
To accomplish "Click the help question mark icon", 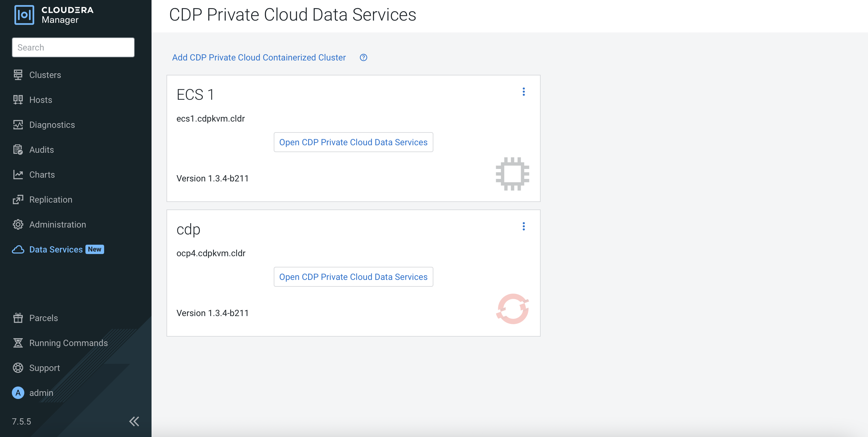I will point(363,58).
